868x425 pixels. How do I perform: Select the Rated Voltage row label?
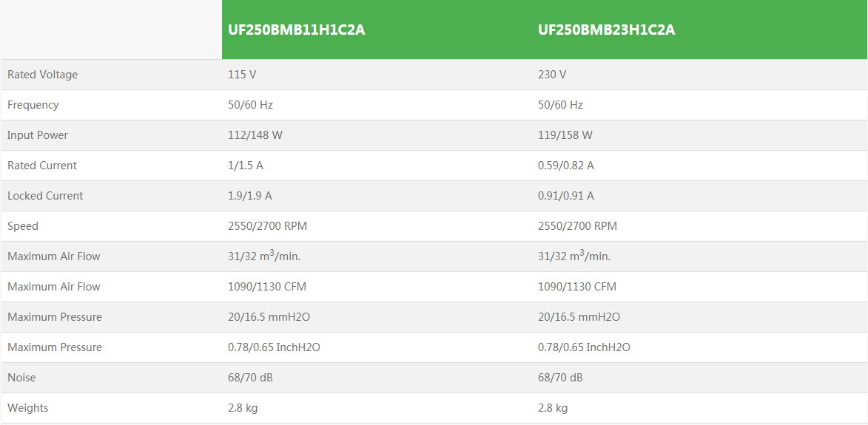pyautogui.click(x=42, y=75)
